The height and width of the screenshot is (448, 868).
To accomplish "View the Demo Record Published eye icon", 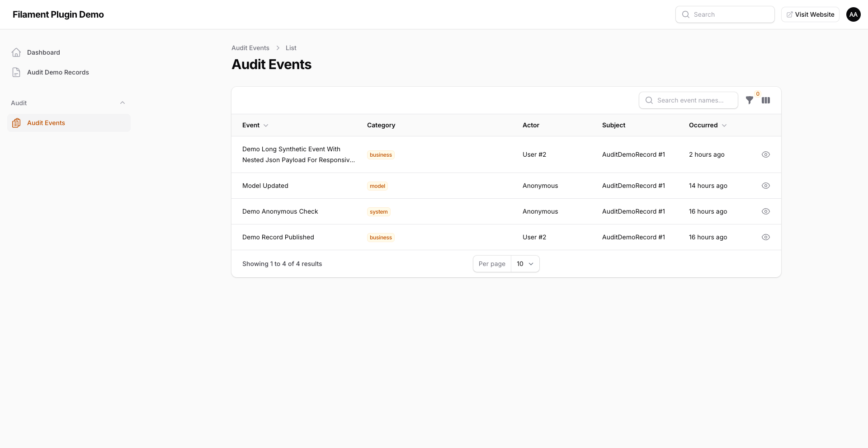I will [766, 237].
